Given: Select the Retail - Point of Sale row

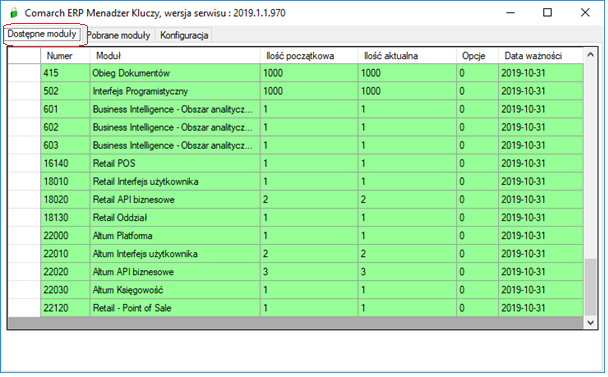Looking at the screenshot, I should tap(295, 308).
